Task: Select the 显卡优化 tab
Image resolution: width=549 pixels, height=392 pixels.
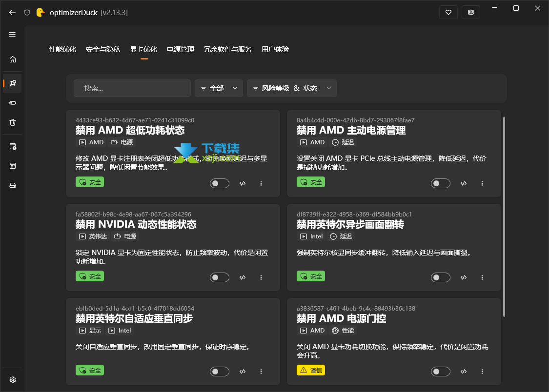Action: 143,49
